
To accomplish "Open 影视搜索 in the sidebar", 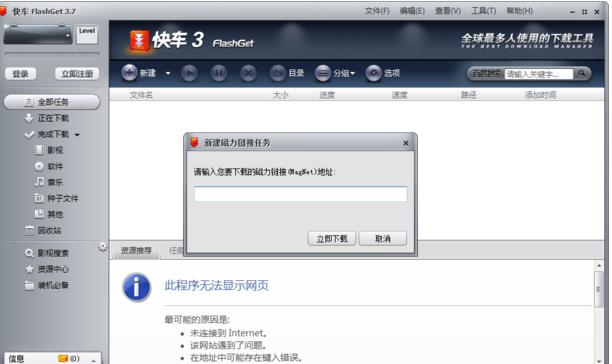I will click(53, 253).
